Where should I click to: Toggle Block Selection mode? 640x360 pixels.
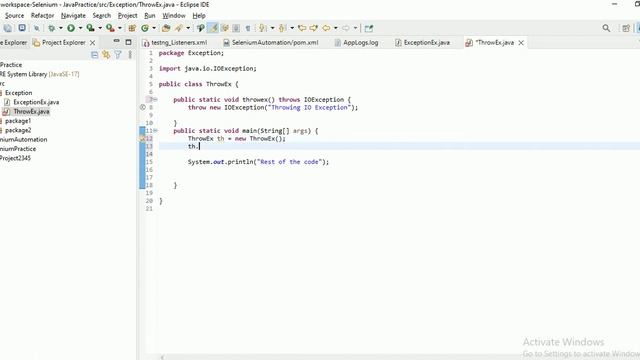coord(236,28)
